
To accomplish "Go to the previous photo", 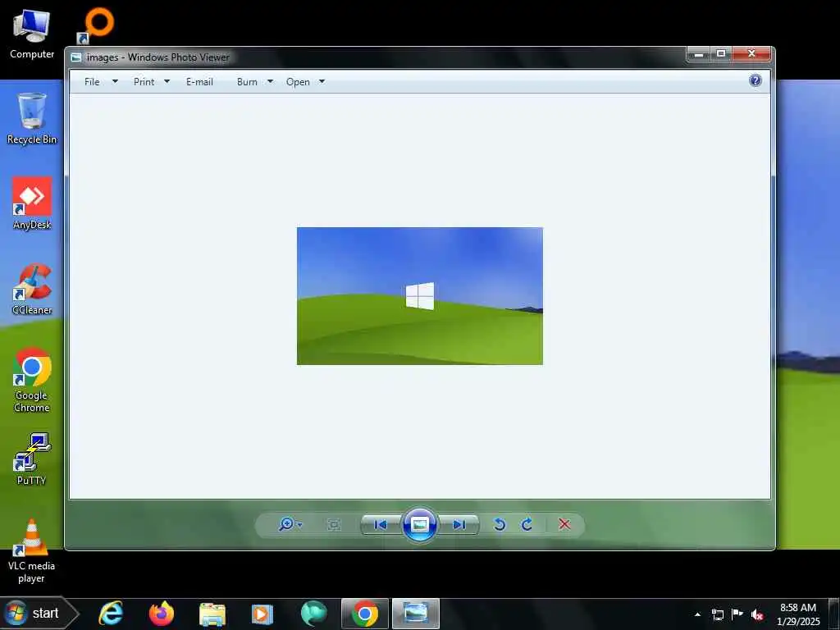I will (381, 524).
